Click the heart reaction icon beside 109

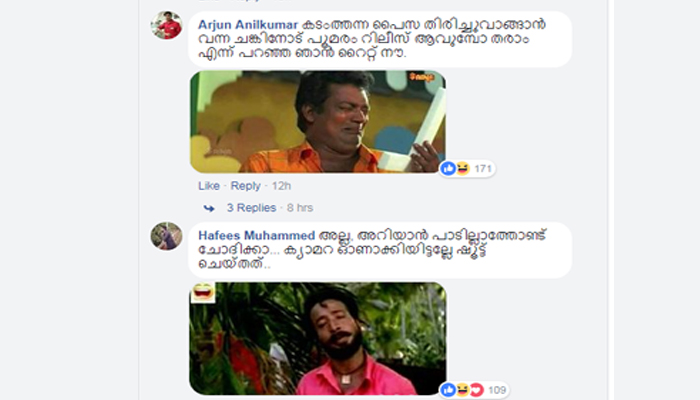coord(476,390)
